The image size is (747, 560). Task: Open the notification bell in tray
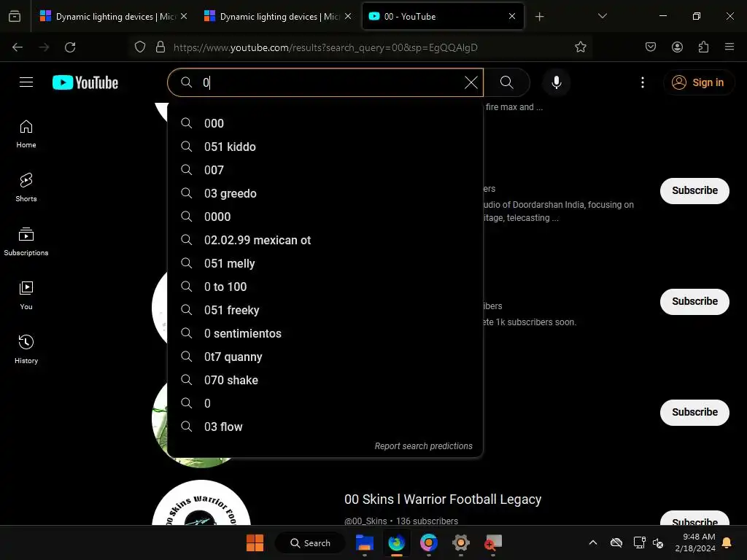pyautogui.click(x=727, y=542)
